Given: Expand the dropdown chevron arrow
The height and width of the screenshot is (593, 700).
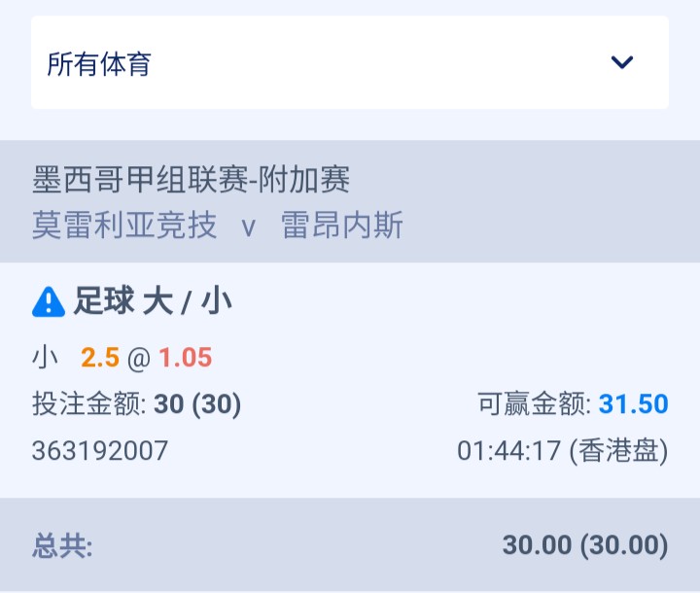Looking at the screenshot, I should tap(622, 62).
